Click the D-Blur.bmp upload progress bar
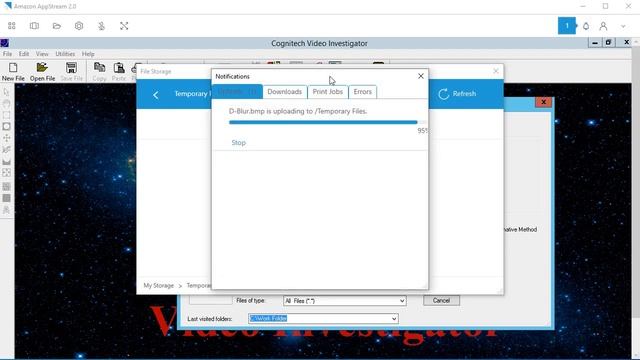 [327, 122]
